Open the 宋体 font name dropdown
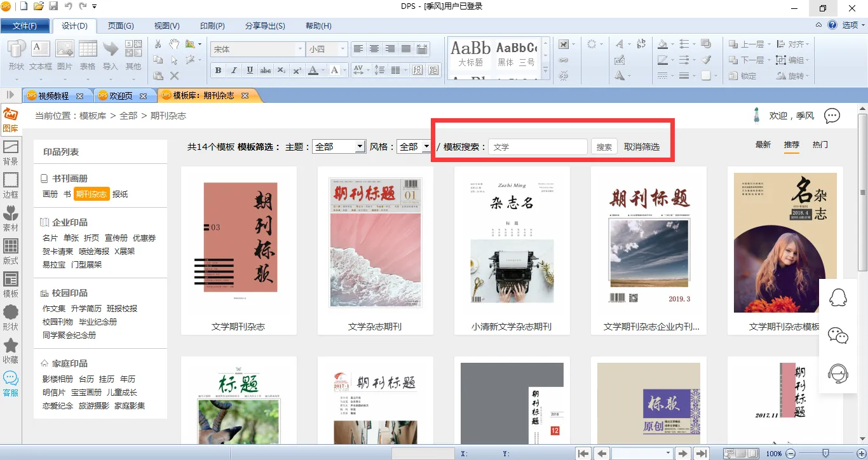The width and height of the screenshot is (868, 460). pyautogui.click(x=300, y=49)
